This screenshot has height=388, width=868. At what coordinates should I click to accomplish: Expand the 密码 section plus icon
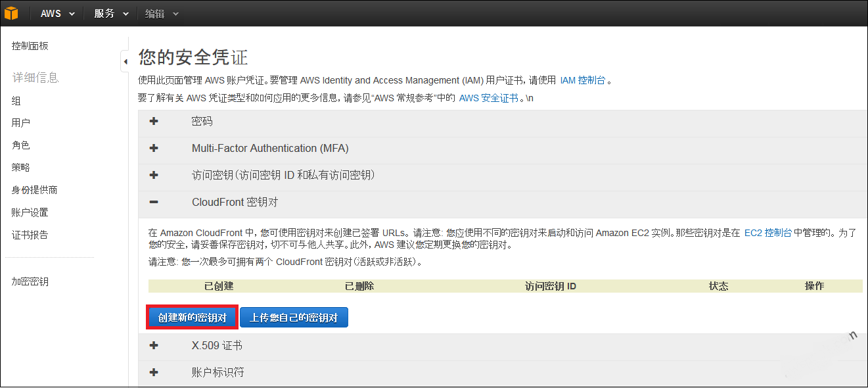coord(154,122)
